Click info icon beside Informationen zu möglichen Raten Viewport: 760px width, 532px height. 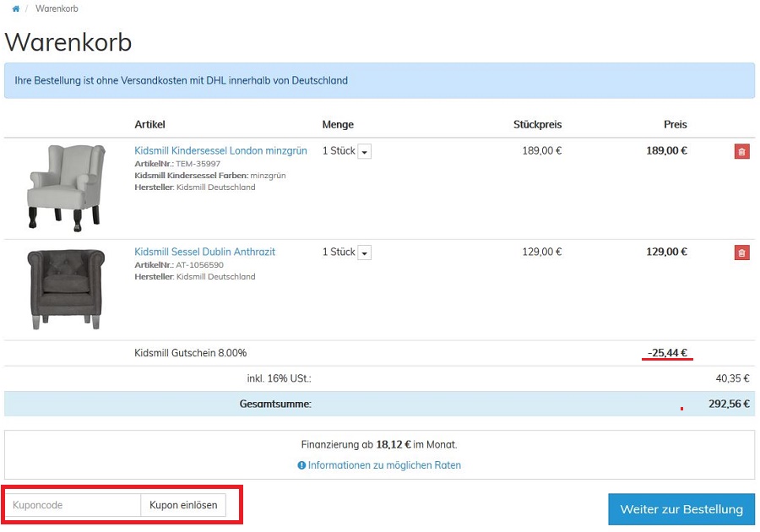pyautogui.click(x=301, y=465)
